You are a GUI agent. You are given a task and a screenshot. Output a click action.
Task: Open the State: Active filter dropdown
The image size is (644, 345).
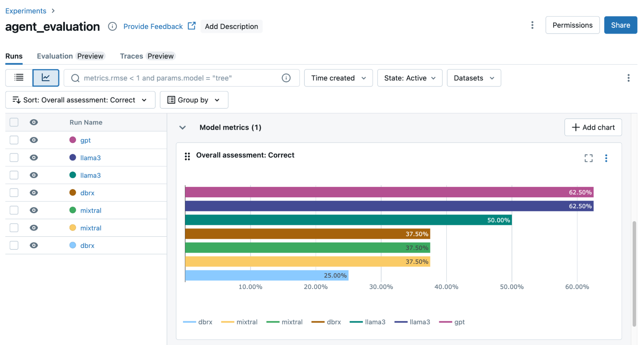[x=409, y=78]
